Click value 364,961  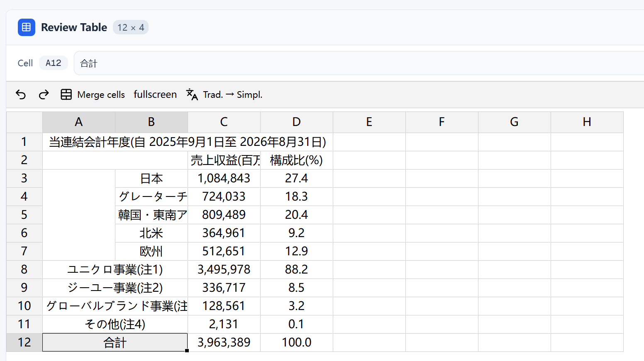(224, 233)
